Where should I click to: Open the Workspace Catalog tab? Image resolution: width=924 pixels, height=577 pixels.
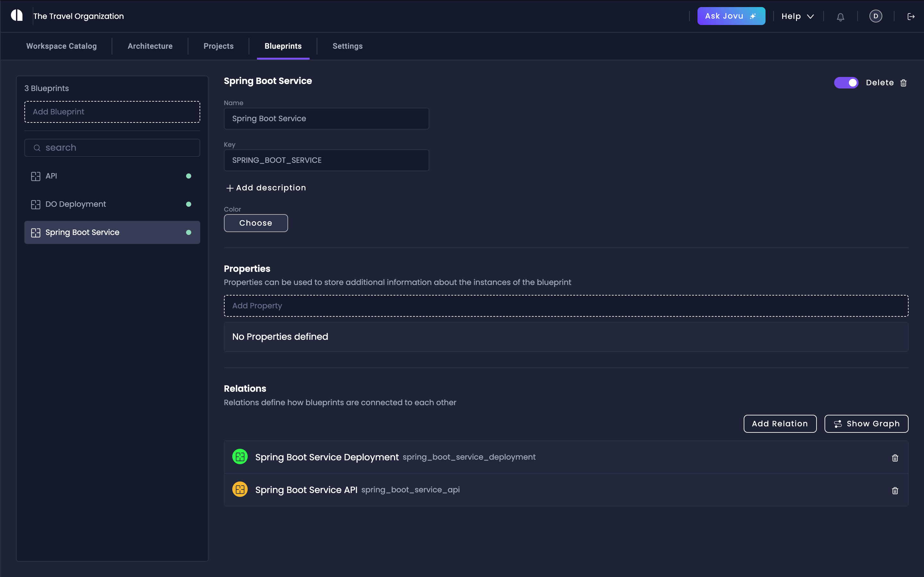pyautogui.click(x=62, y=46)
